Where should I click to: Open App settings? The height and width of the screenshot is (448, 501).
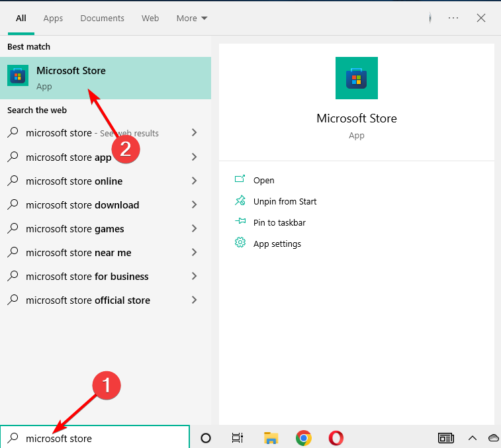pyautogui.click(x=277, y=244)
